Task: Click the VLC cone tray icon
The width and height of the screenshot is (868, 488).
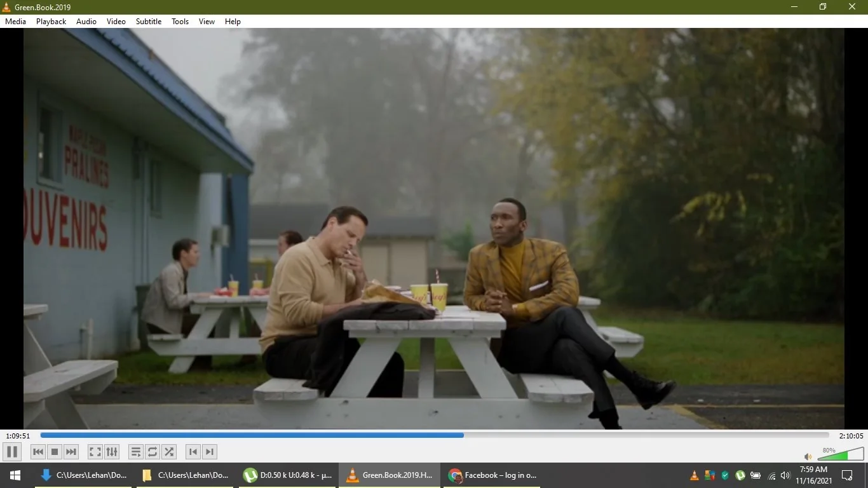Action: pyautogui.click(x=695, y=475)
